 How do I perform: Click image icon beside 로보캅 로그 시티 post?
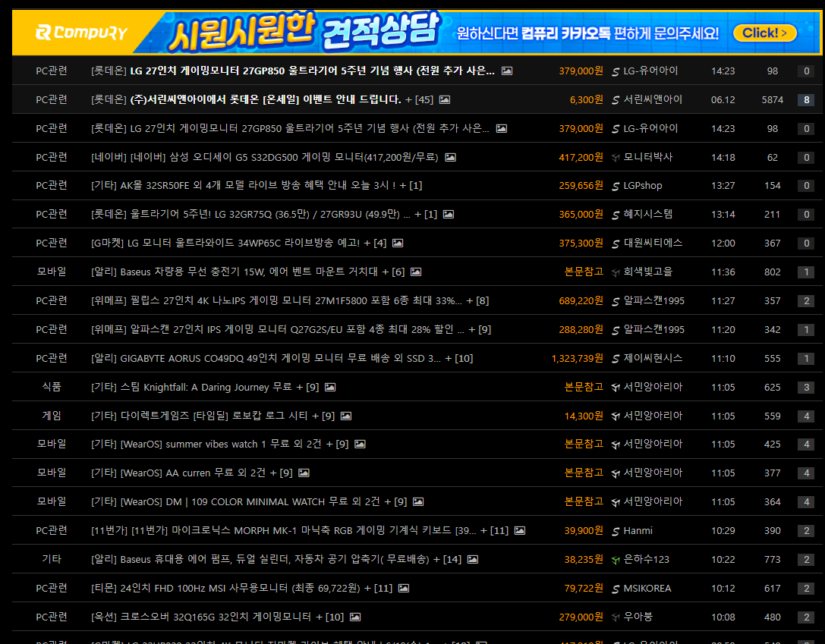coord(346,416)
